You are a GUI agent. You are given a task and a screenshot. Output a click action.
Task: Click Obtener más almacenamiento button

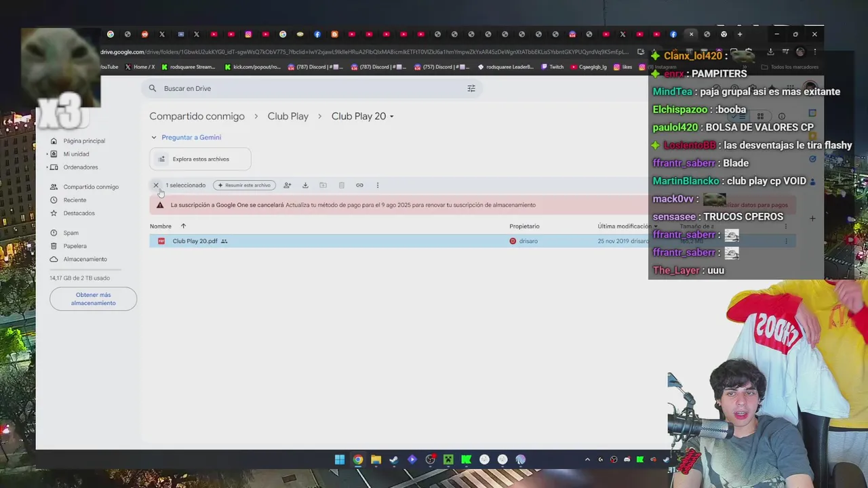(x=93, y=299)
